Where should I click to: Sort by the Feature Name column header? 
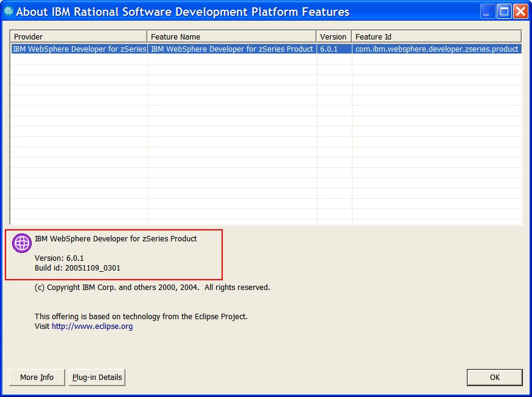[x=231, y=36]
